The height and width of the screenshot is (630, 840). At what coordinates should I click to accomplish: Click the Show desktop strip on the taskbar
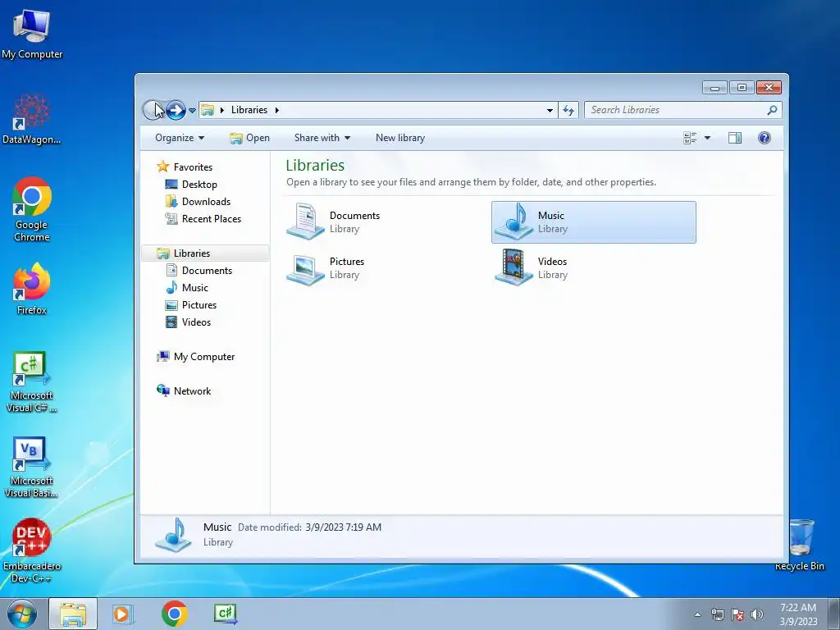click(x=834, y=614)
